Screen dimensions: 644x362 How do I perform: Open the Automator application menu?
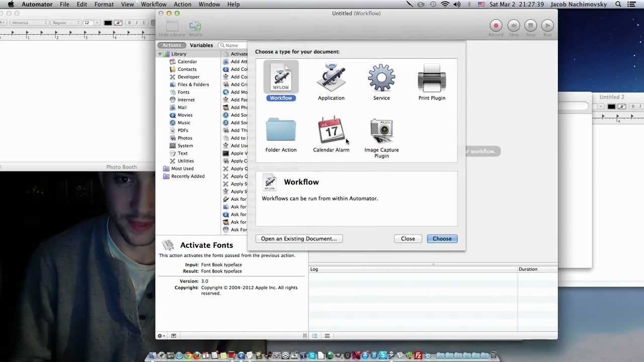pos(37,4)
